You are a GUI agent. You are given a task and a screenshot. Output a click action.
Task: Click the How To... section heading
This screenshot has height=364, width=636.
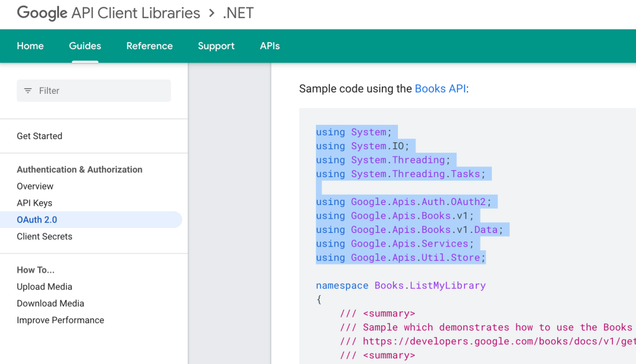pos(35,270)
